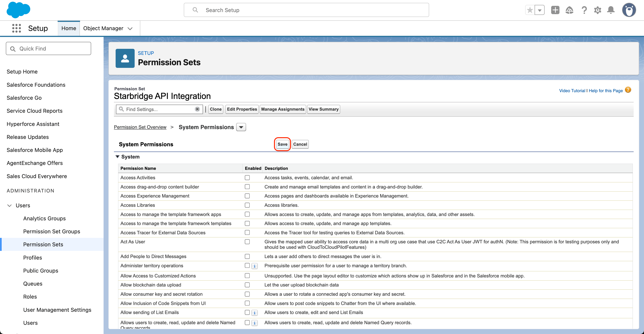Select Profiles in the sidebar
Image resolution: width=644 pixels, height=334 pixels.
[x=33, y=258]
